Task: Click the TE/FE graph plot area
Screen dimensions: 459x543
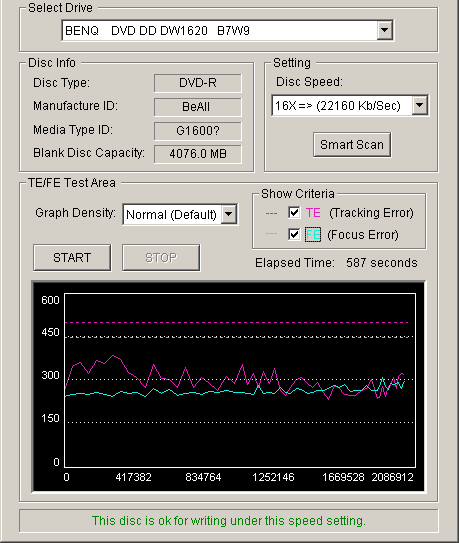Action: pyautogui.click(x=240, y=380)
